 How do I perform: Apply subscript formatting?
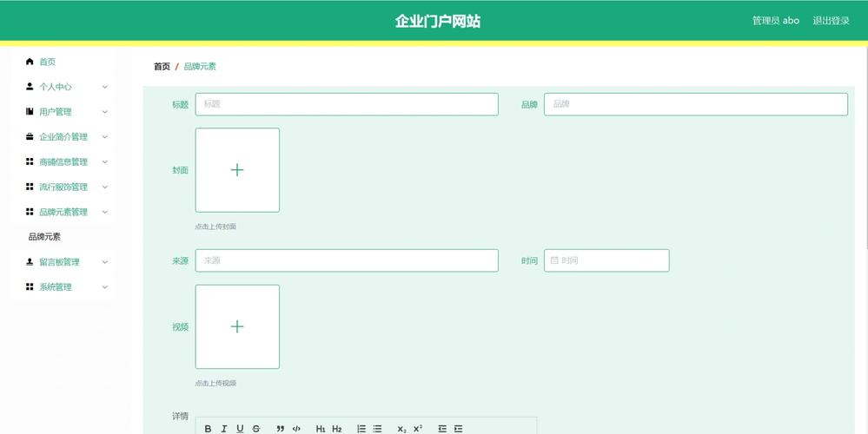coord(402,429)
